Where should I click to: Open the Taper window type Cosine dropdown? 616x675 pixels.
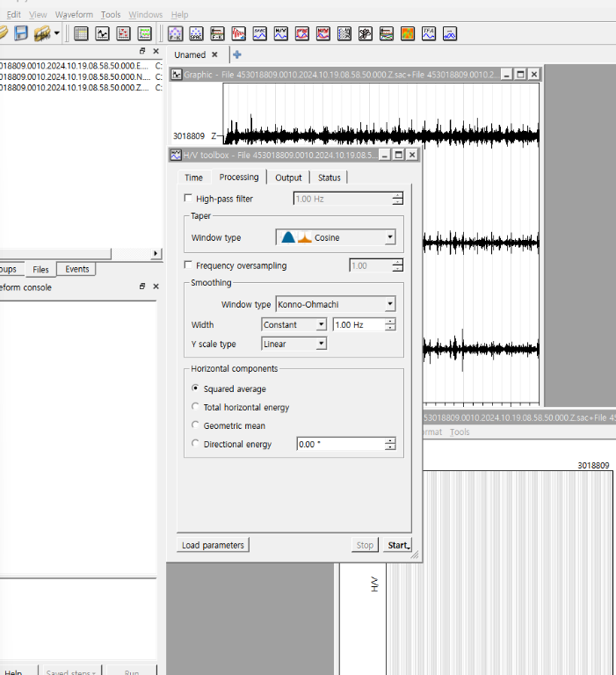[336, 237]
